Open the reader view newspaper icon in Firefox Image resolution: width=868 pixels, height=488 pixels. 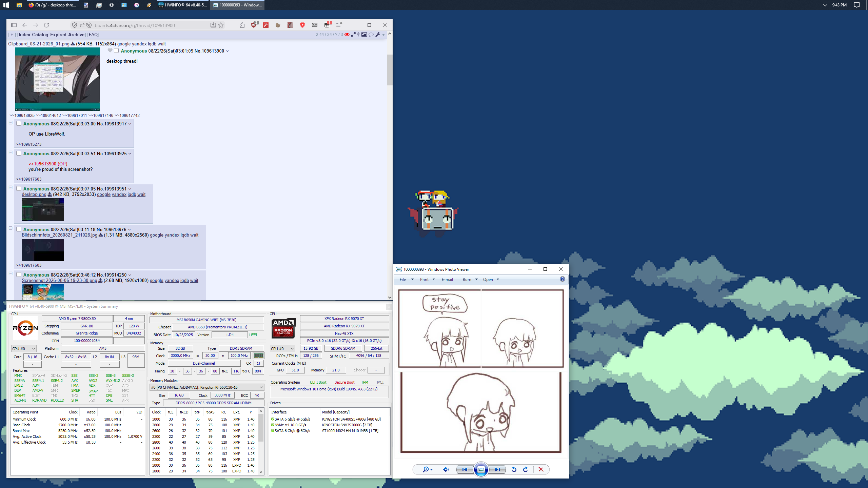tap(315, 25)
